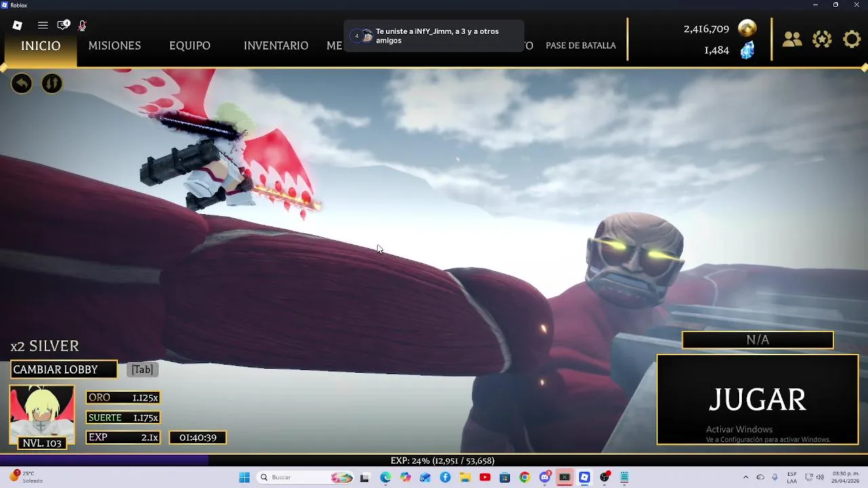Open Microsoft Edge from taskbar
The image size is (868, 488).
click(x=385, y=477)
